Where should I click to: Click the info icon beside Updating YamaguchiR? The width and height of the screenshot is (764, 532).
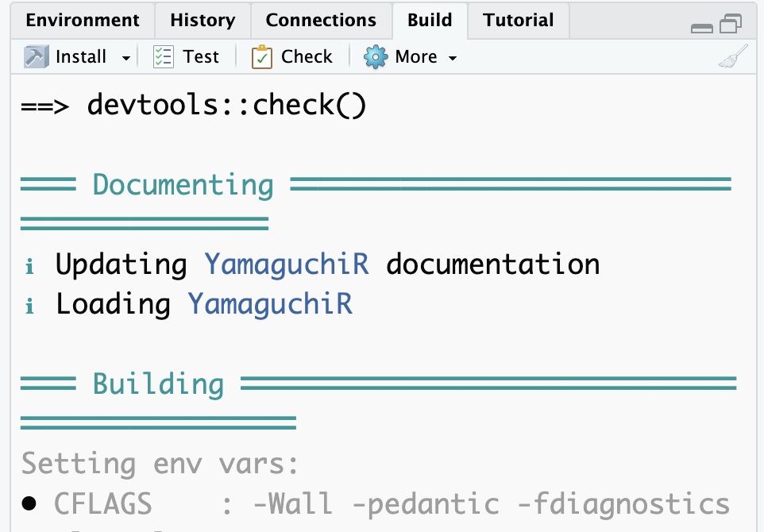click(30, 266)
